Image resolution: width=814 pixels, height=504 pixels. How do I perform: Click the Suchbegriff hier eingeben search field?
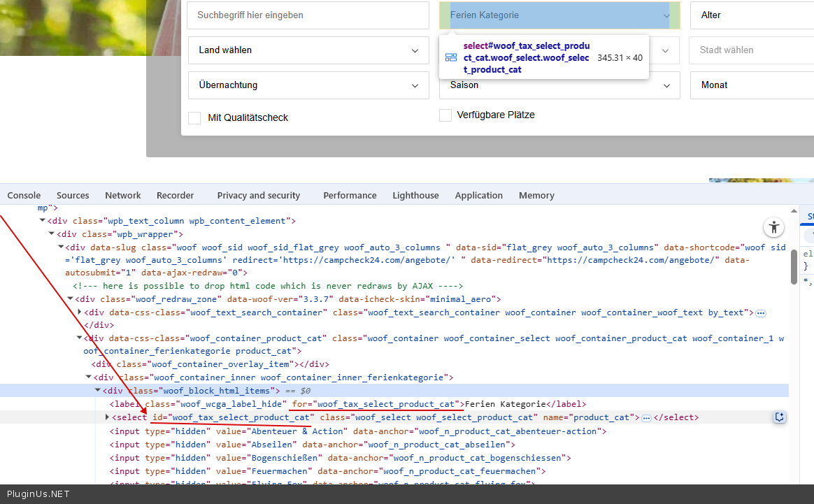pos(308,15)
